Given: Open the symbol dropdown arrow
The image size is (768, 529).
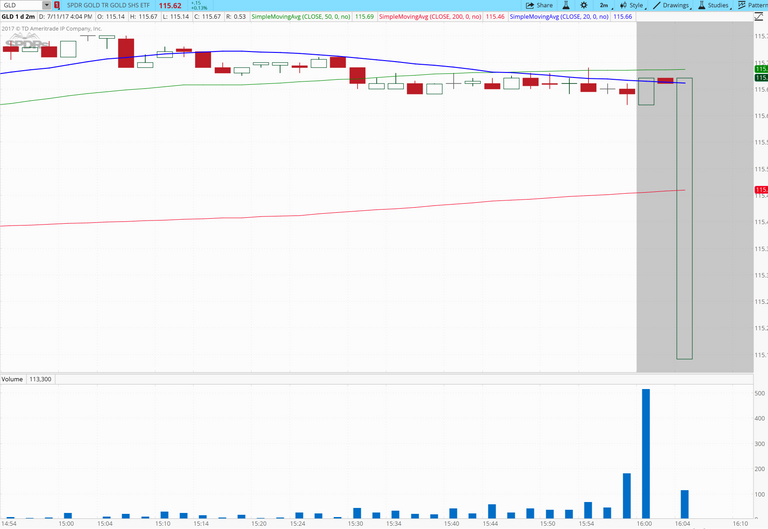Looking at the screenshot, I should (47, 5).
